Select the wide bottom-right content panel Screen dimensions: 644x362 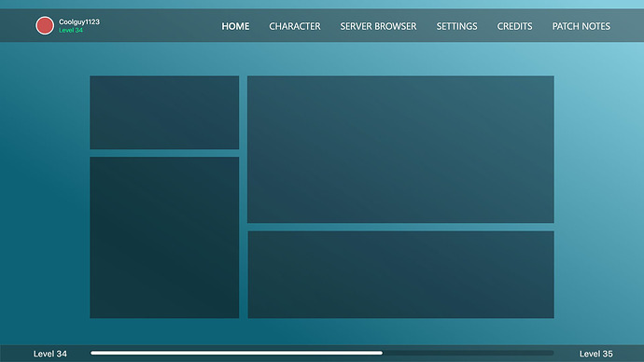400,274
